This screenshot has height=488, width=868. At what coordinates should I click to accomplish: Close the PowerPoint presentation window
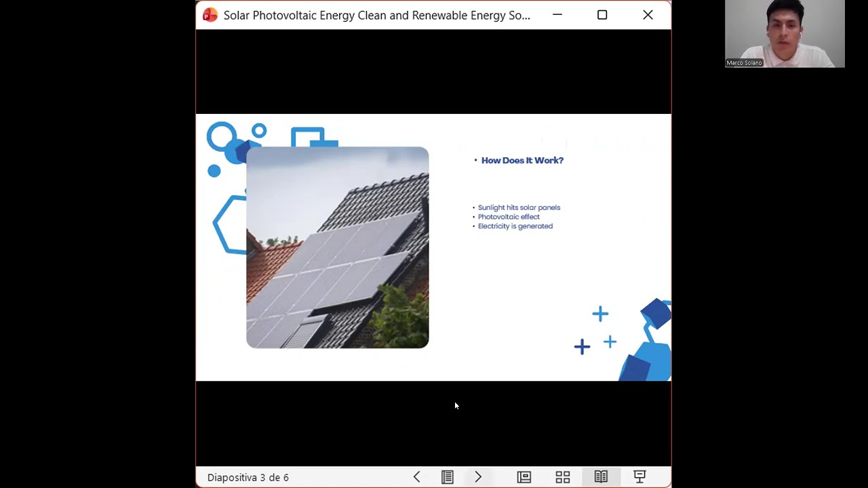(648, 15)
